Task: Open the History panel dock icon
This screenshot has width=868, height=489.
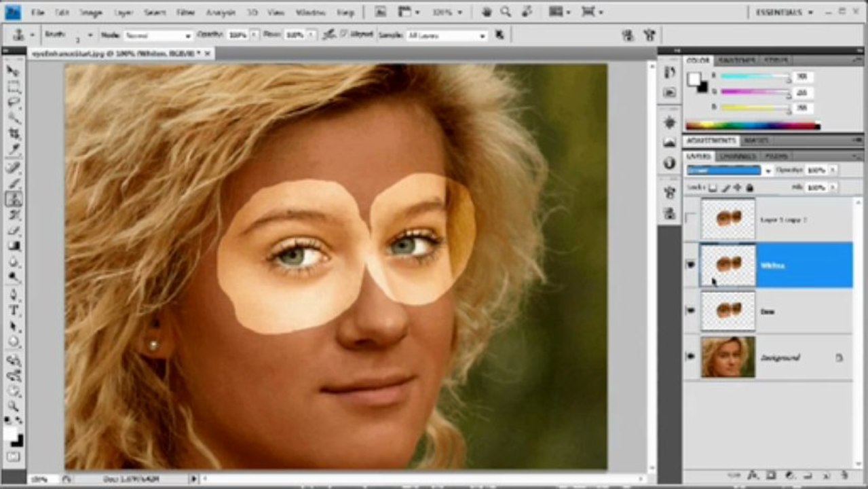Action: pyautogui.click(x=670, y=72)
